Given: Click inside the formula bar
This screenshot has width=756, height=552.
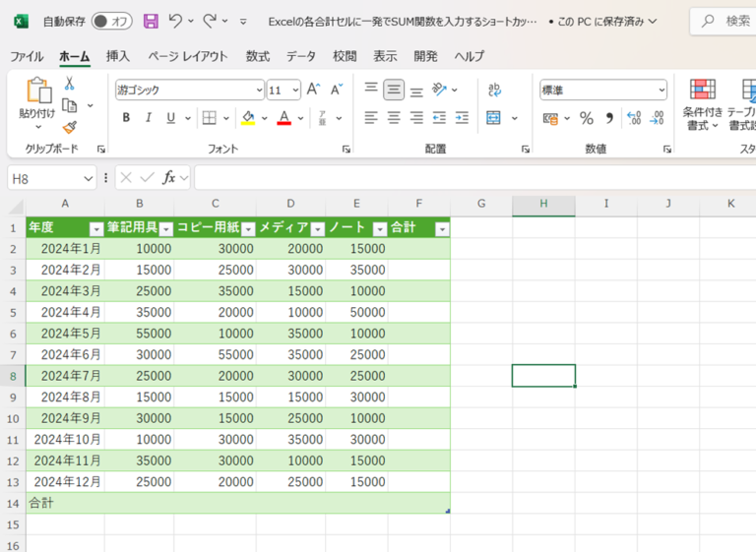Looking at the screenshot, I should point(474,178).
